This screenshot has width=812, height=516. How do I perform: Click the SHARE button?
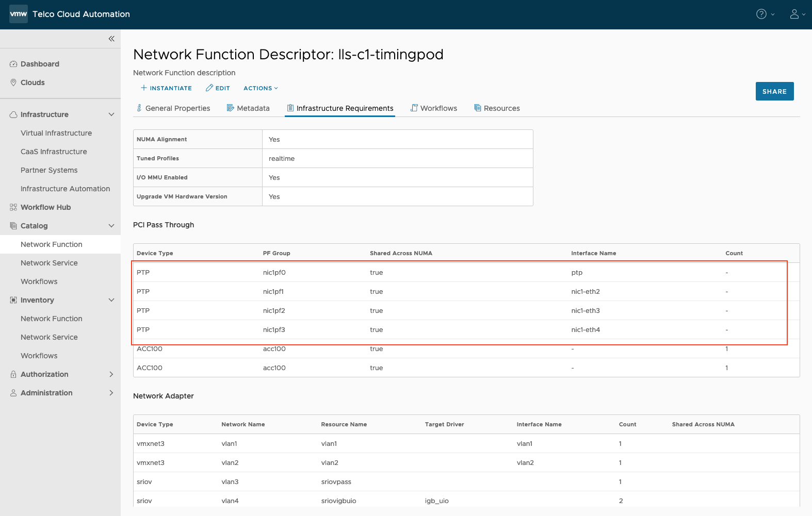774,91
